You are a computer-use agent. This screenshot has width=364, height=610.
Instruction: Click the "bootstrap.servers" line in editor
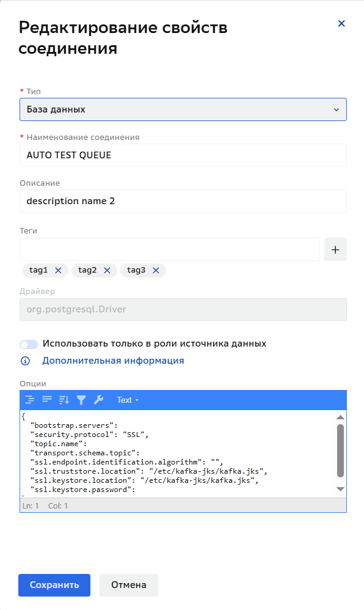click(x=74, y=425)
